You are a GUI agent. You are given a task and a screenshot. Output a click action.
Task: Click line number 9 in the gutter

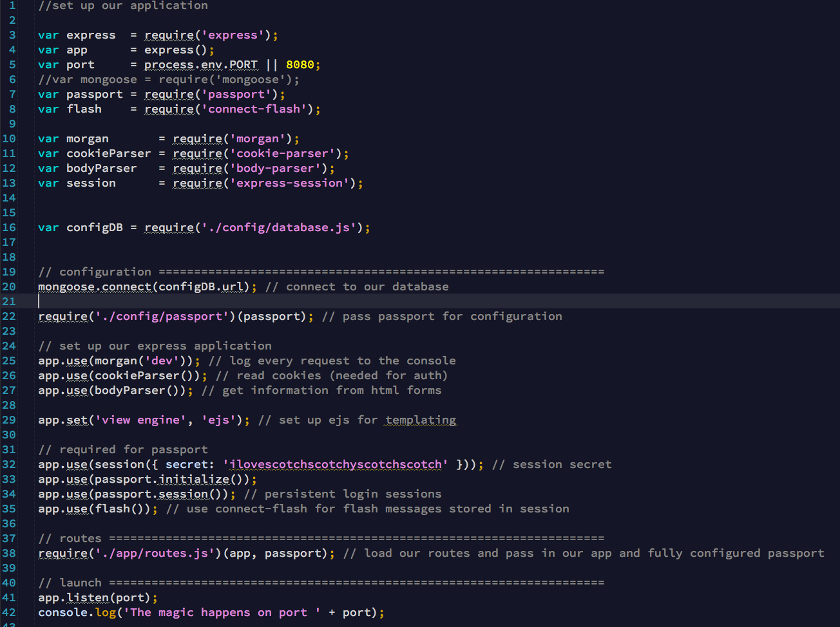point(12,124)
